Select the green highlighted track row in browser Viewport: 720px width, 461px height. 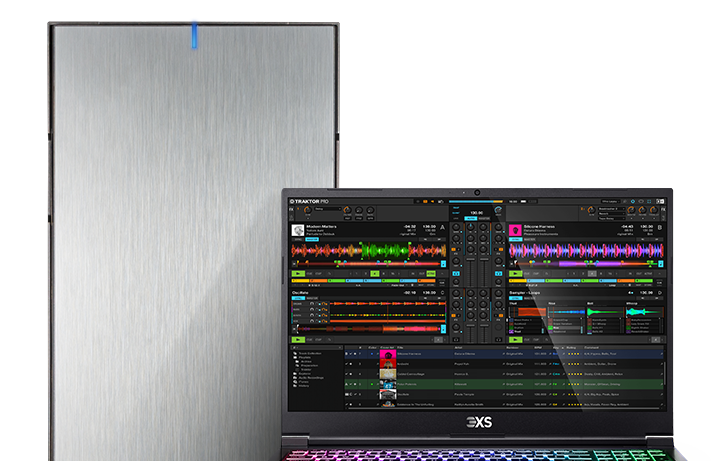(x=504, y=384)
